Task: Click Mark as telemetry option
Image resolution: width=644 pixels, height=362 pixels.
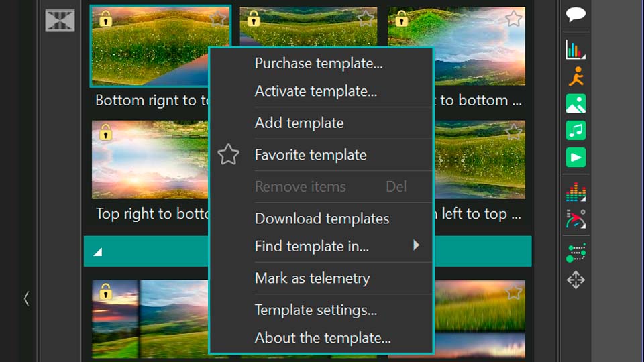Action: coord(312,278)
